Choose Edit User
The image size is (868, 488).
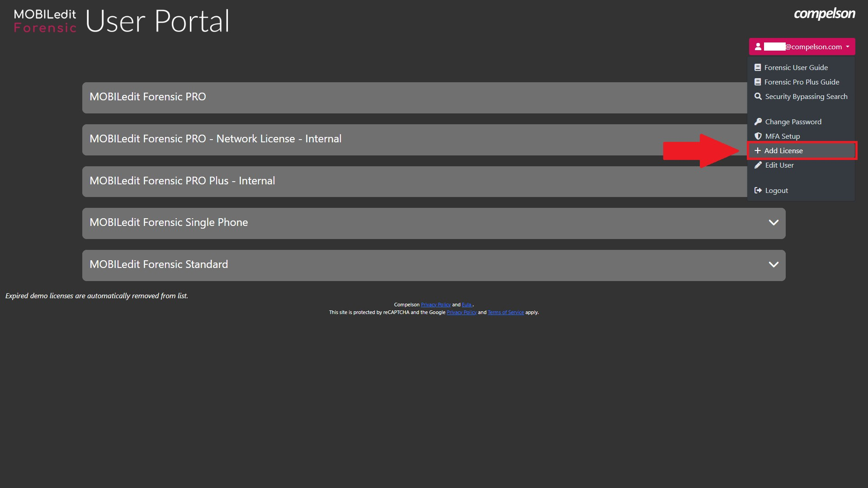[801, 165]
